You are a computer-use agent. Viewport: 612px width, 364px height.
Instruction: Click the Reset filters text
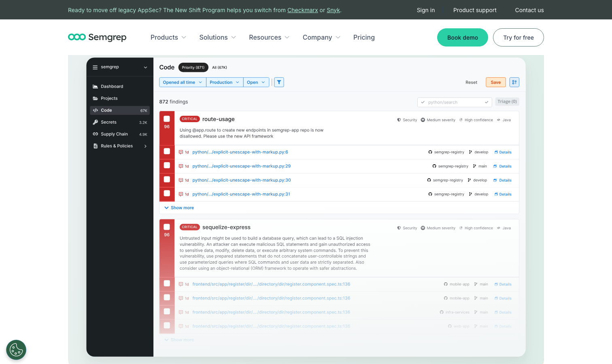471,83
